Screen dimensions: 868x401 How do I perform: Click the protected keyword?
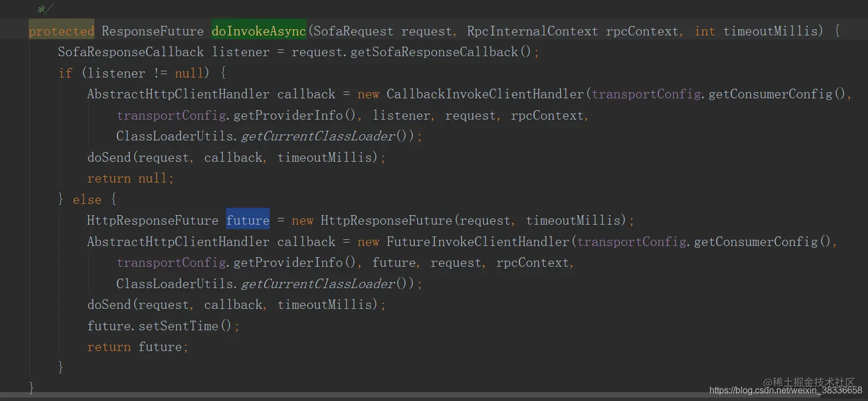click(x=61, y=31)
